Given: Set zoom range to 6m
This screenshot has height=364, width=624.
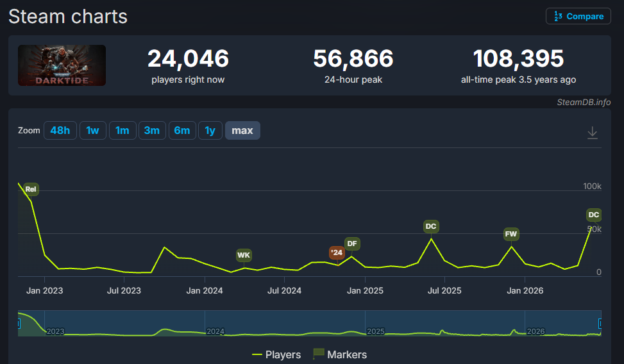Looking at the screenshot, I should tap(182, 131).
